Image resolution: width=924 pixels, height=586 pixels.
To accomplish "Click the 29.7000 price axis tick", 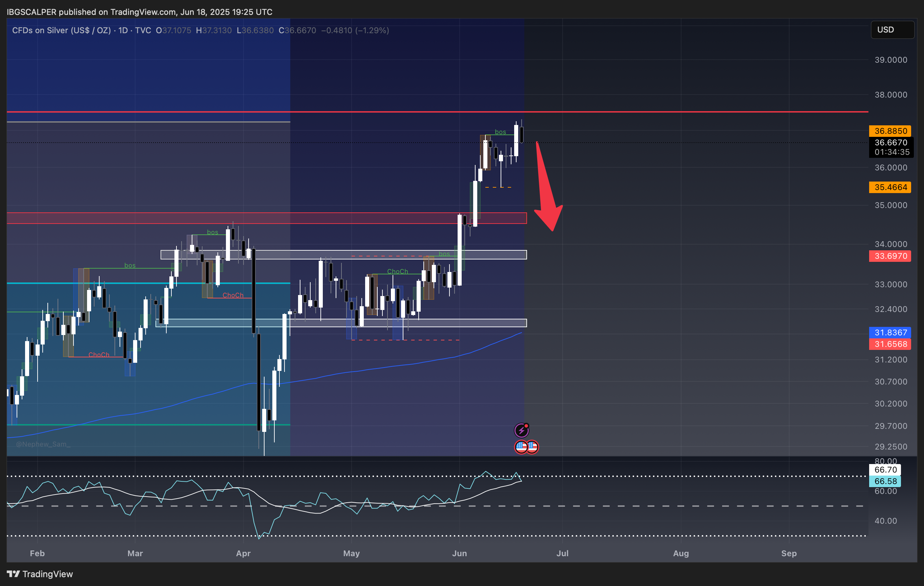I will [x=890, y=426].
